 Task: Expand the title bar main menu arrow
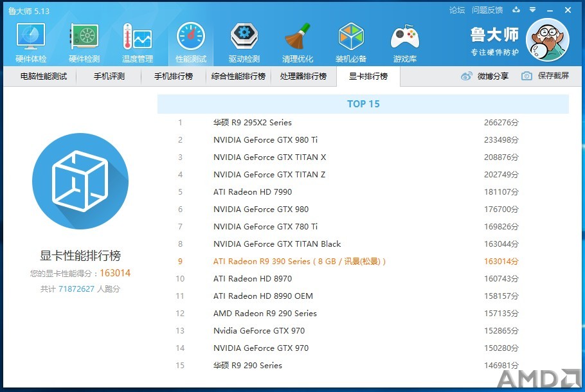(533, 10)
